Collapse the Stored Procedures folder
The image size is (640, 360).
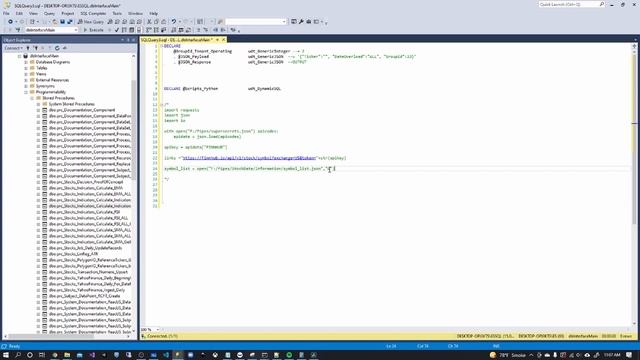32,98
